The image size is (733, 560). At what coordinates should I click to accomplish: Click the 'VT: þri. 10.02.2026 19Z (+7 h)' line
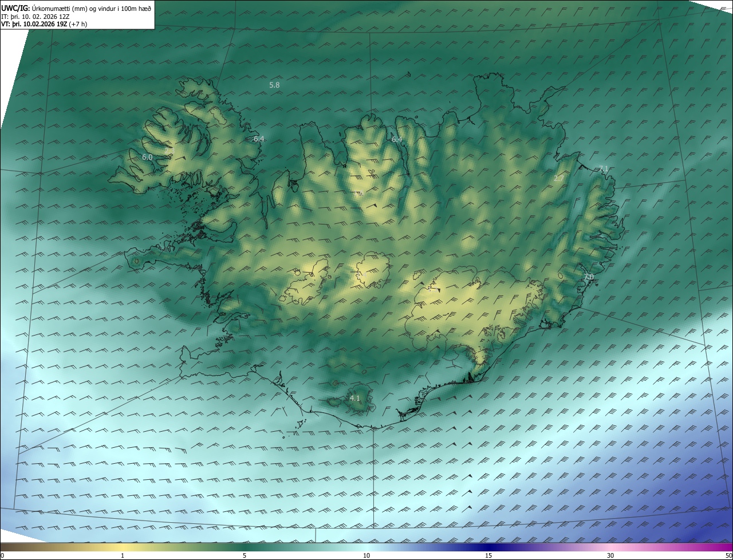(44, 24)
